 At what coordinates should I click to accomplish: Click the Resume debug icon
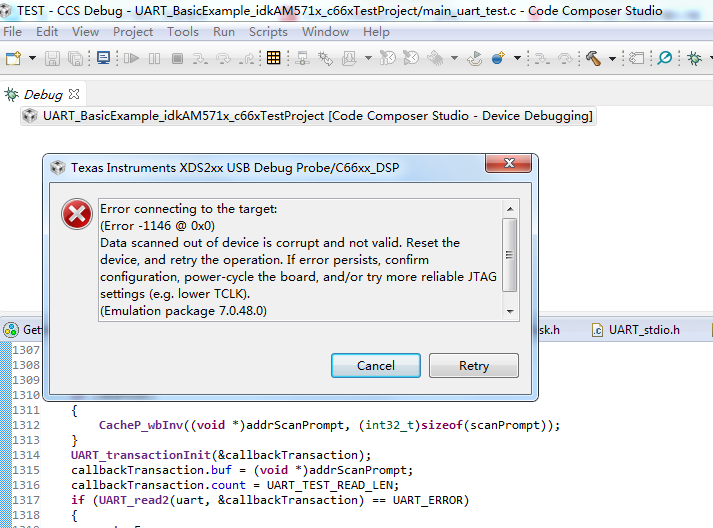[131, 58]
